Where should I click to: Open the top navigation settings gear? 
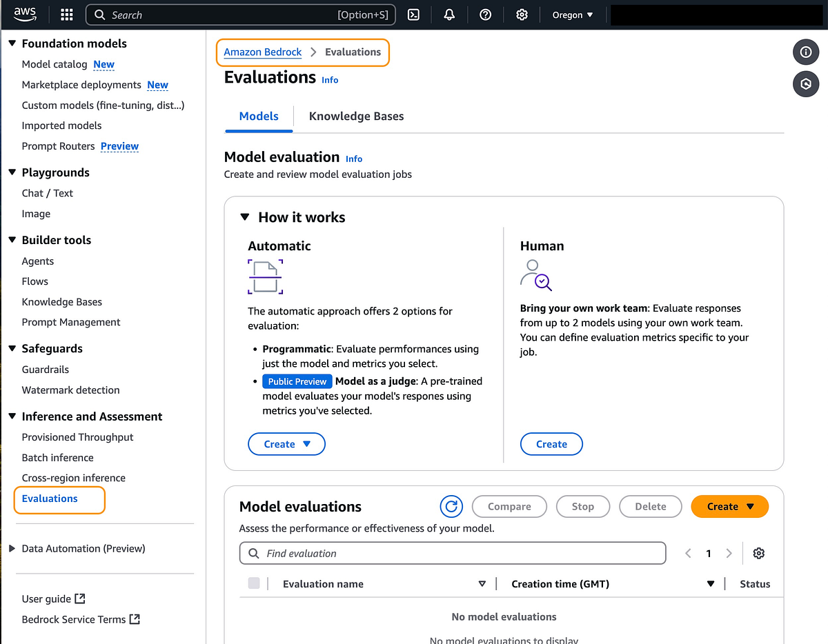pyautogui.click(x=522, y=14)
